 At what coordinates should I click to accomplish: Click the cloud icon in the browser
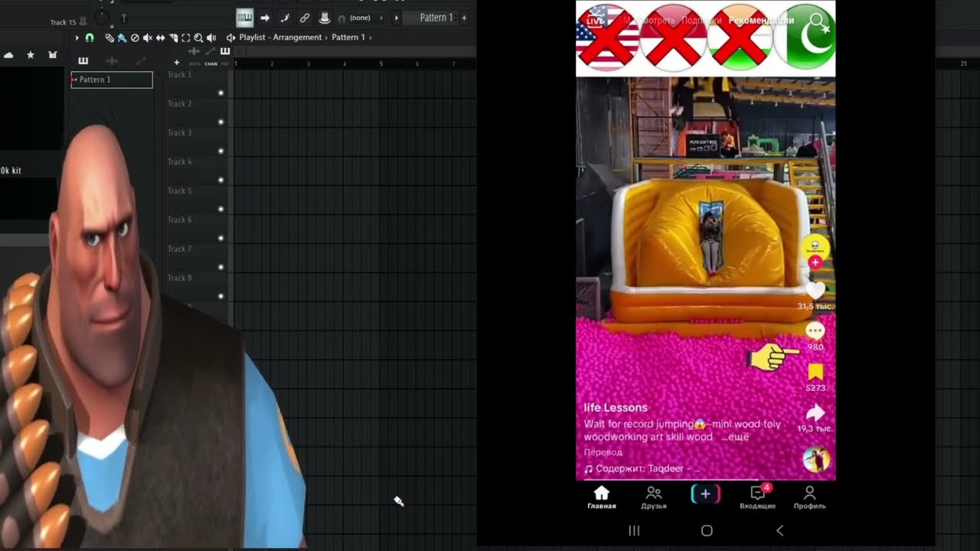[x=8, y=55]
